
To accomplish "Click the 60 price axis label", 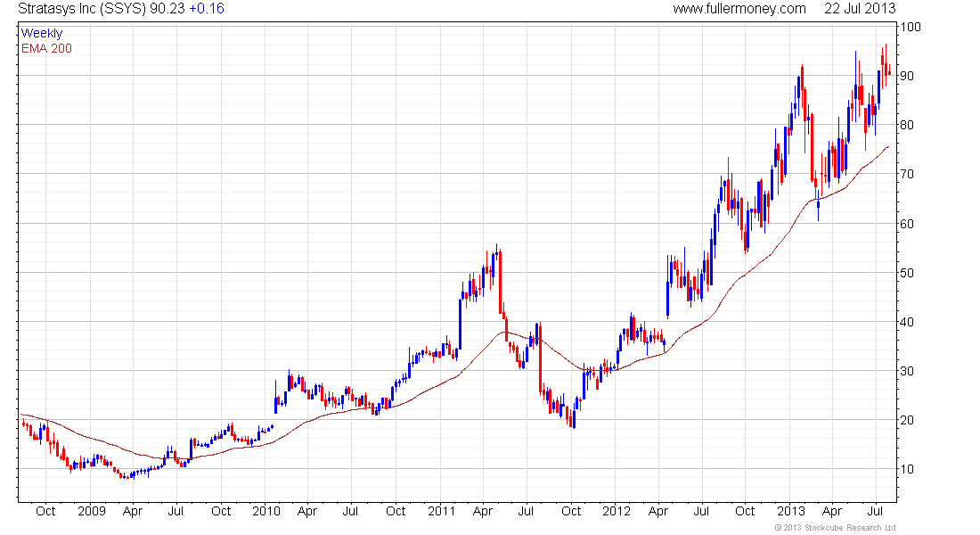I will click(906, 224).
